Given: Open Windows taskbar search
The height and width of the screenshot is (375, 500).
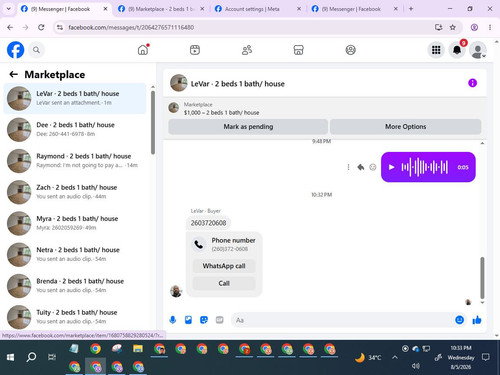Looking at the screenshot, I should pos(31,357).
